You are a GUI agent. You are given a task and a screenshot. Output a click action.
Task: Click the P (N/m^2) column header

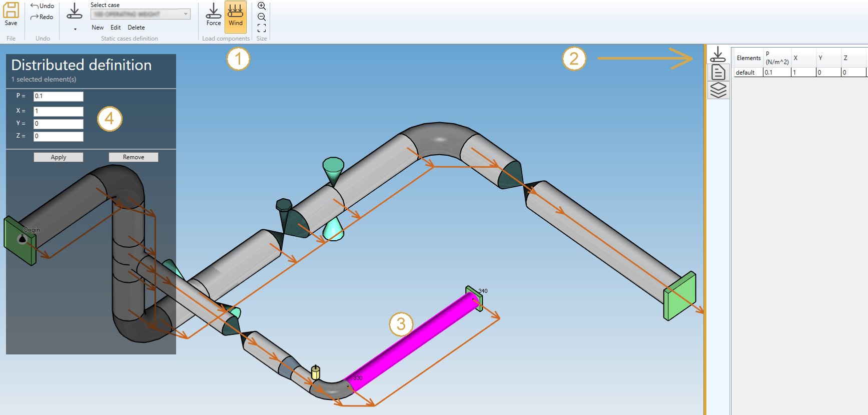777,58
